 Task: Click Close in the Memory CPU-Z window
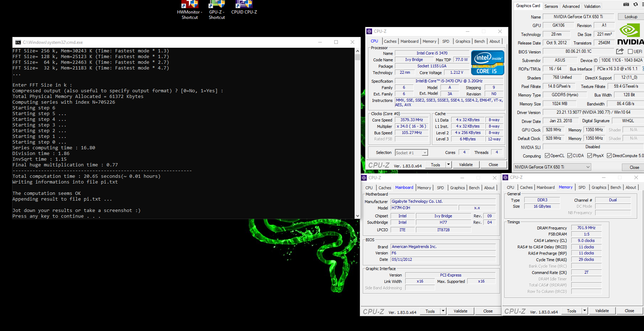(629, 311)
